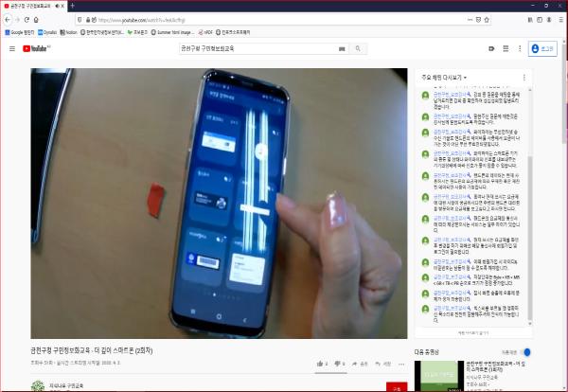Click the red subscribe button
The height and width of the screenshot is (392, 568).
click(x=396, y=386)
